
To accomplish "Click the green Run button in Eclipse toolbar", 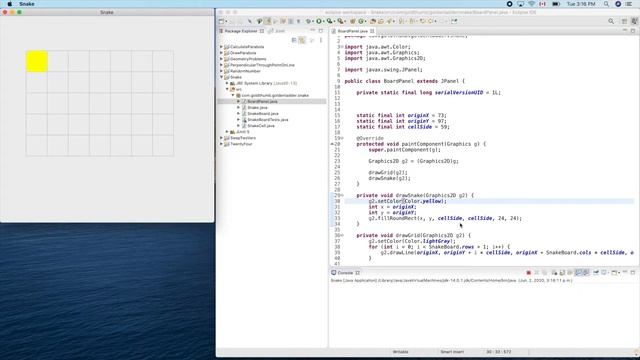I will point(319,21).
